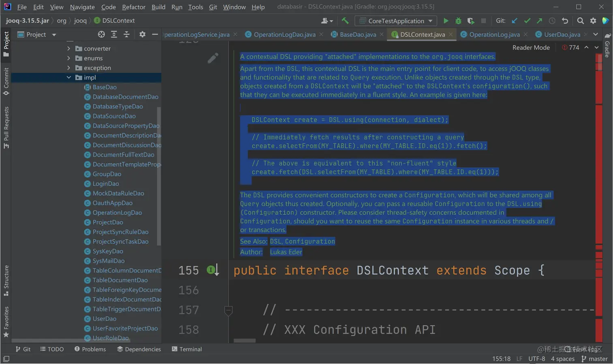Open the Gradle tool window
The width and height of the screenshot is (613, 364).
(x=607, y=45)
